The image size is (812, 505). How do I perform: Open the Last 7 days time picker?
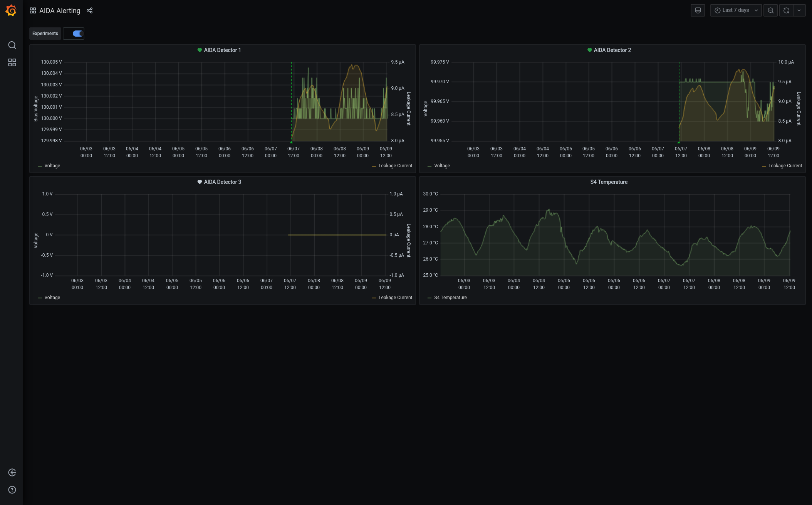pyautogui.click(x=735, y=10)
